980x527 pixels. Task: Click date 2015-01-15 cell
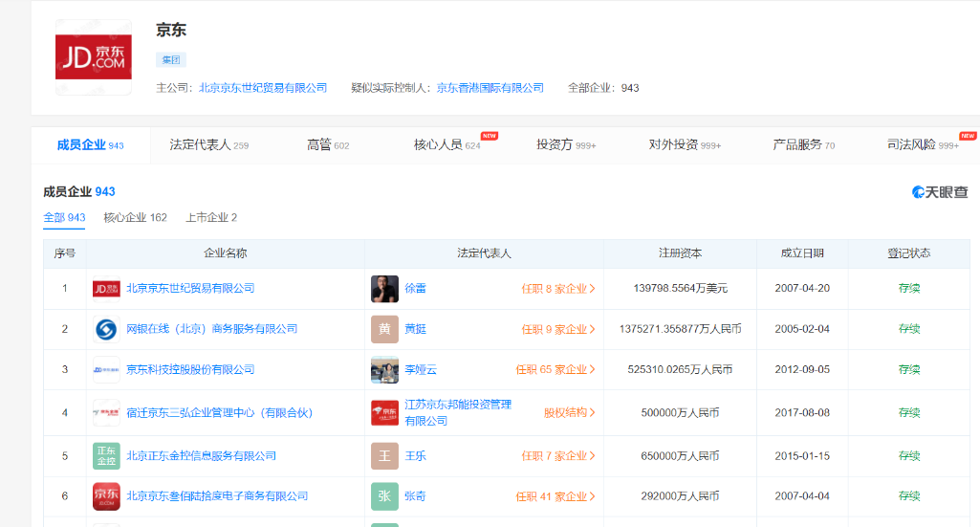pos(802,455)
